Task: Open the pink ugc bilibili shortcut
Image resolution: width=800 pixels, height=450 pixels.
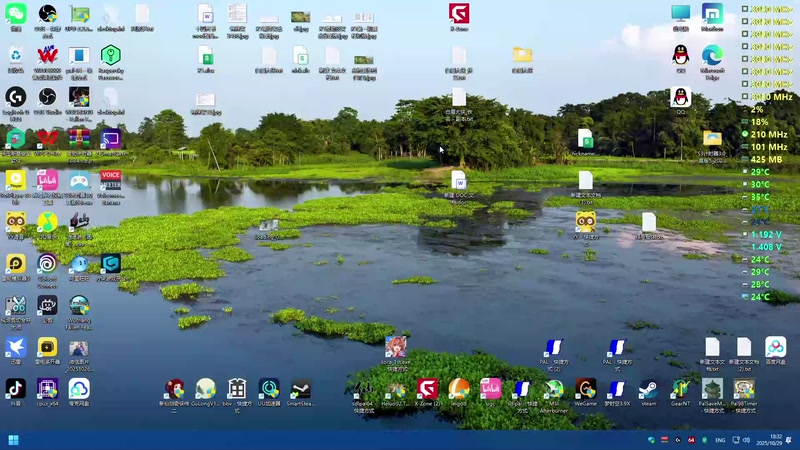Action: [x=490, y=390]
